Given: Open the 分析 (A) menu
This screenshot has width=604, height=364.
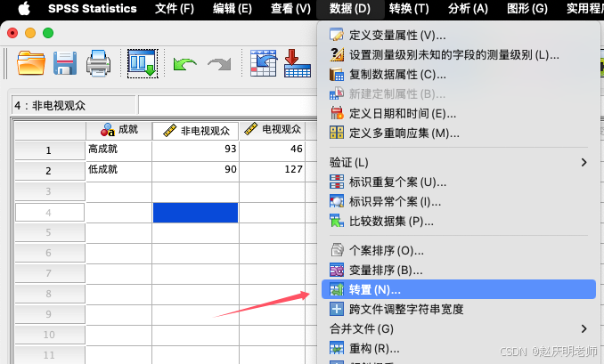Looking at the screenshot, I should click(x=468, y=9).
